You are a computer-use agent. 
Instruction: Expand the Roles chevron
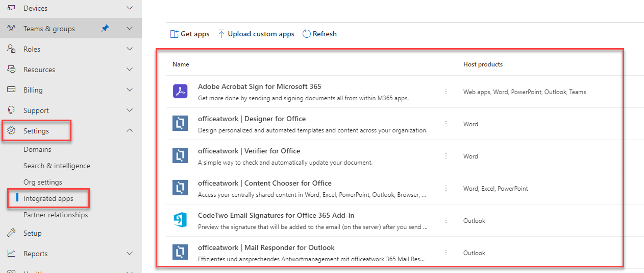pos(130,49)
